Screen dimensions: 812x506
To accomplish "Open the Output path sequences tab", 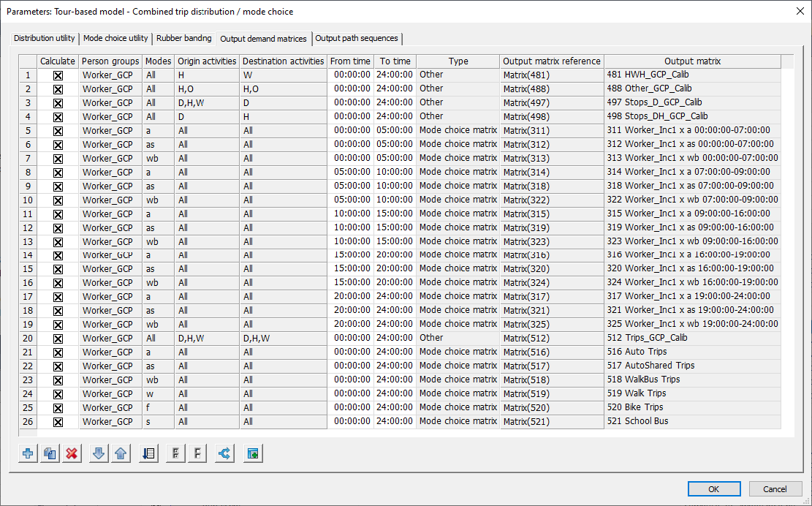I will click(357, 38).
